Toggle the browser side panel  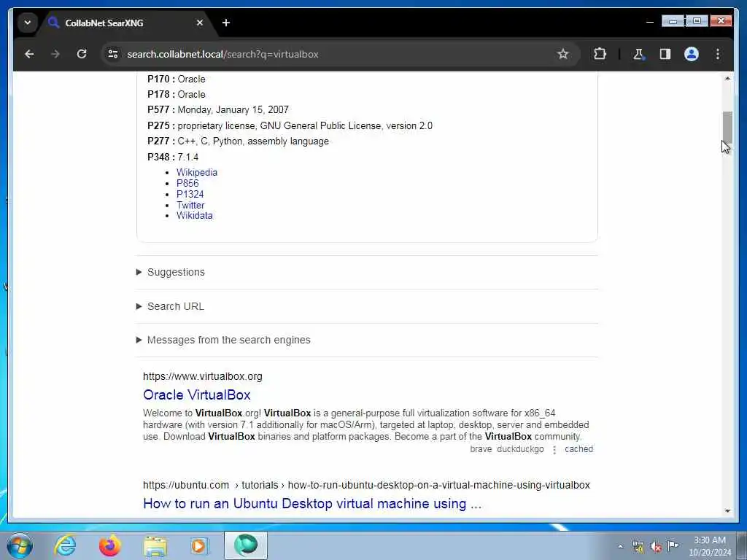665,54
